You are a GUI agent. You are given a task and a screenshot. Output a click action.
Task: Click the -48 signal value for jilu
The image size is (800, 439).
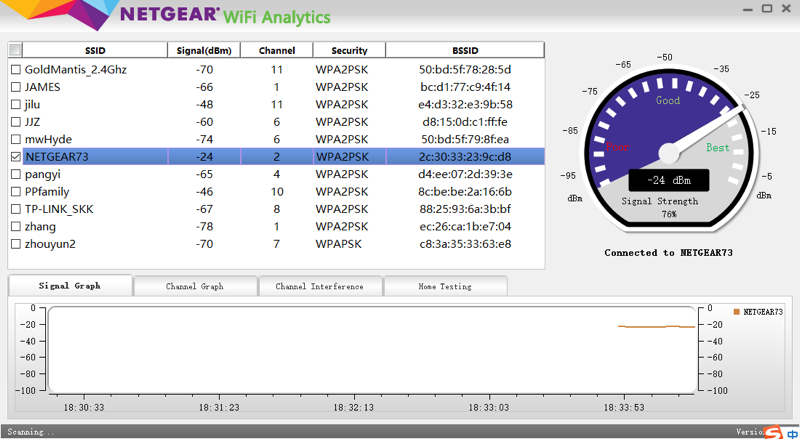point(204,104)
